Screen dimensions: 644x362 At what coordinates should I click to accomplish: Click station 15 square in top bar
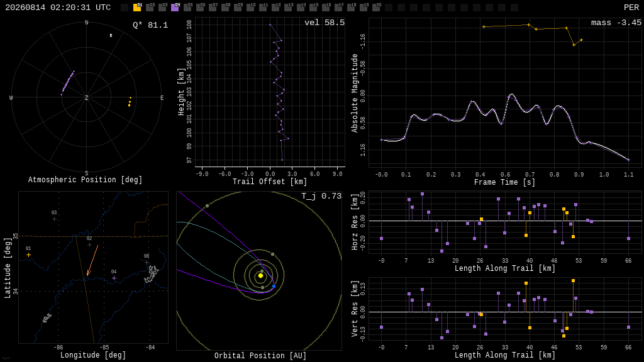click(x=314, y=8)
